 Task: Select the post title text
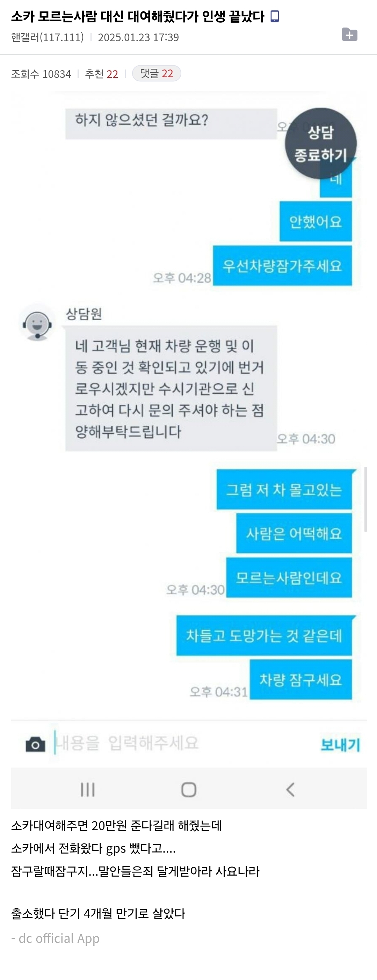(138, 16)
